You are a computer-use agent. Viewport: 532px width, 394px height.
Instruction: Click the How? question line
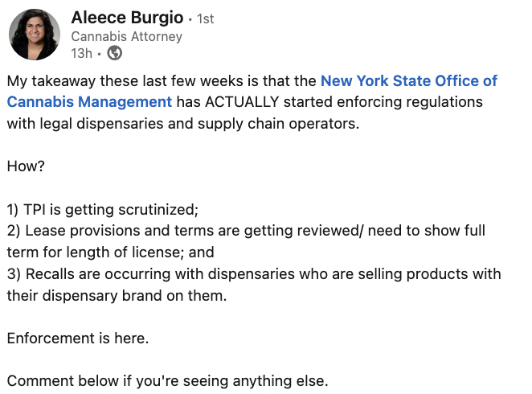pos(25,166)
